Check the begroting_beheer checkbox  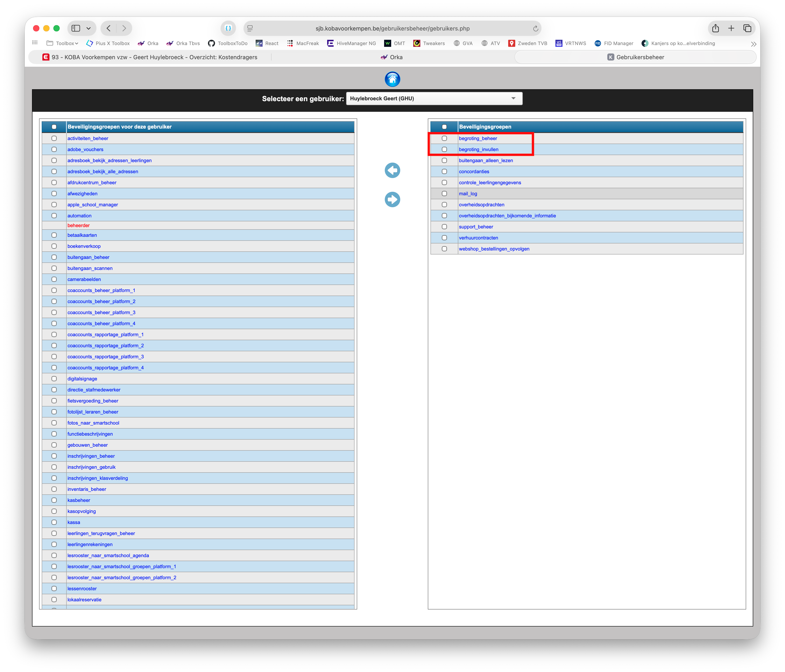click(444, 138)
